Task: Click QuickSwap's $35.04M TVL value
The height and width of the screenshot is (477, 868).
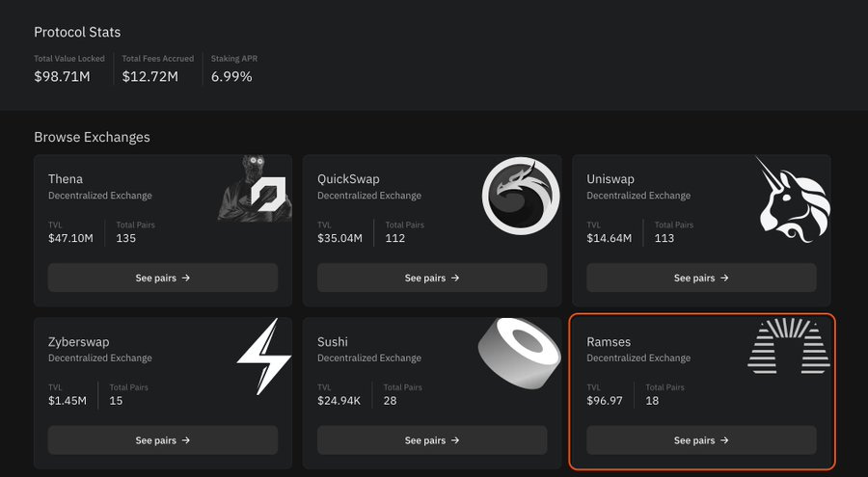Action: tap(339, 239)
